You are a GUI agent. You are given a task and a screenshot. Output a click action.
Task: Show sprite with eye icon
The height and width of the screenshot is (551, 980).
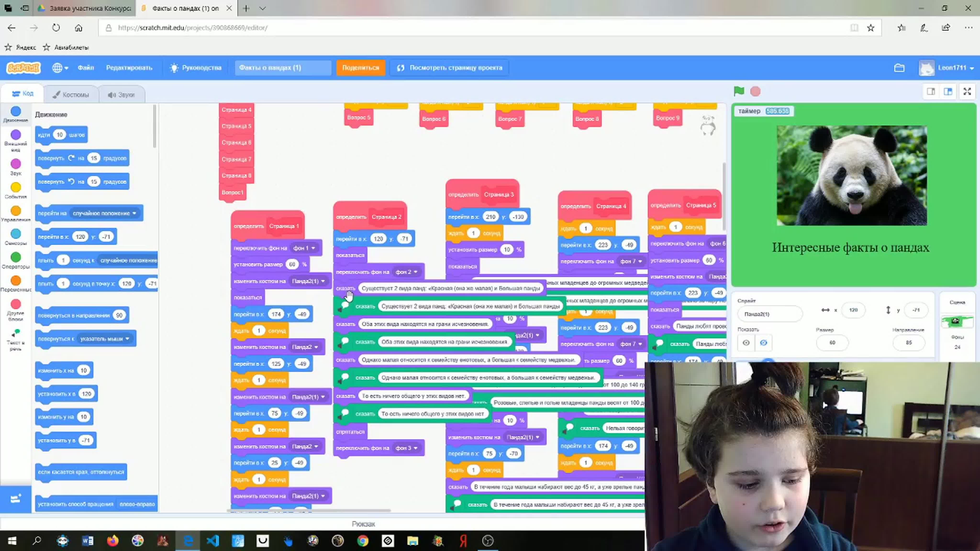746,343
